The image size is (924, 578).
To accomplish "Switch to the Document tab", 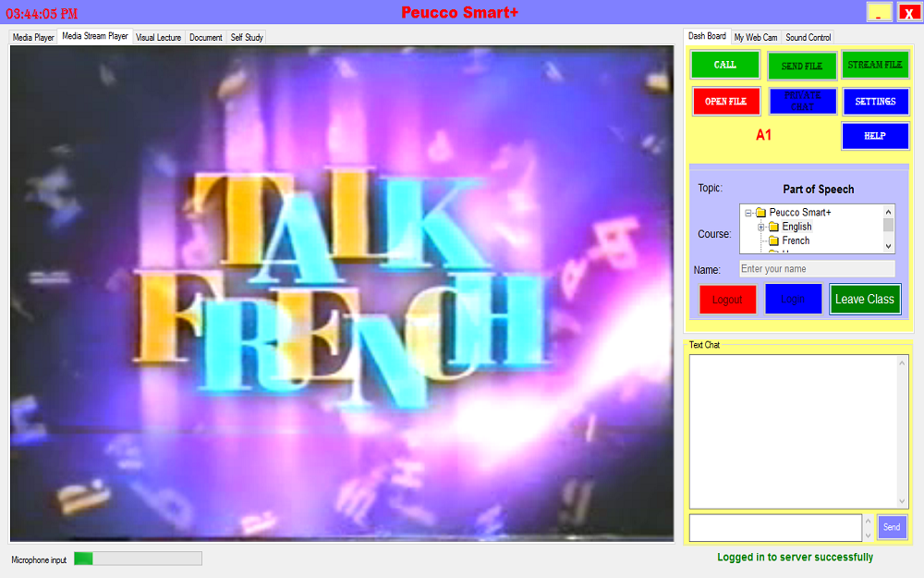I will click(x=206, y=37).
